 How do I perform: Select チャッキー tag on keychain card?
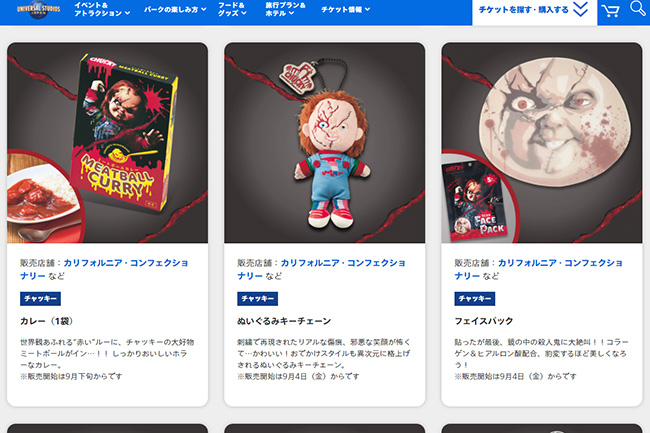tap(257, 299)
